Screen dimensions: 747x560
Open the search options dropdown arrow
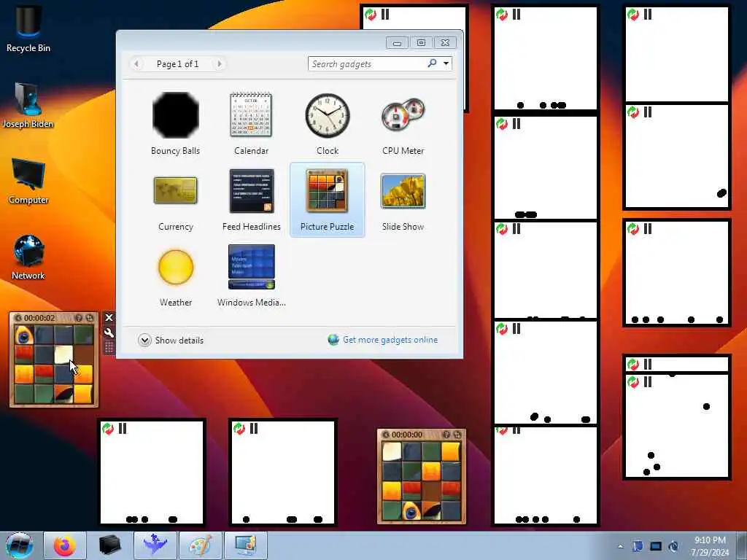[x=446, y=63]
